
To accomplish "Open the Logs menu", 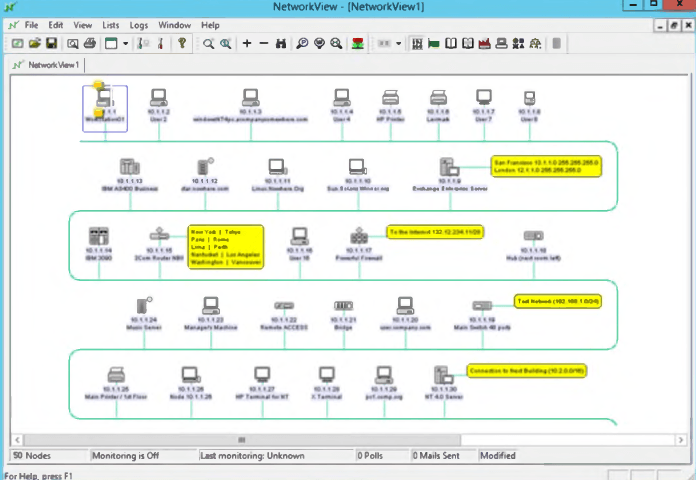I will (138, 25).
